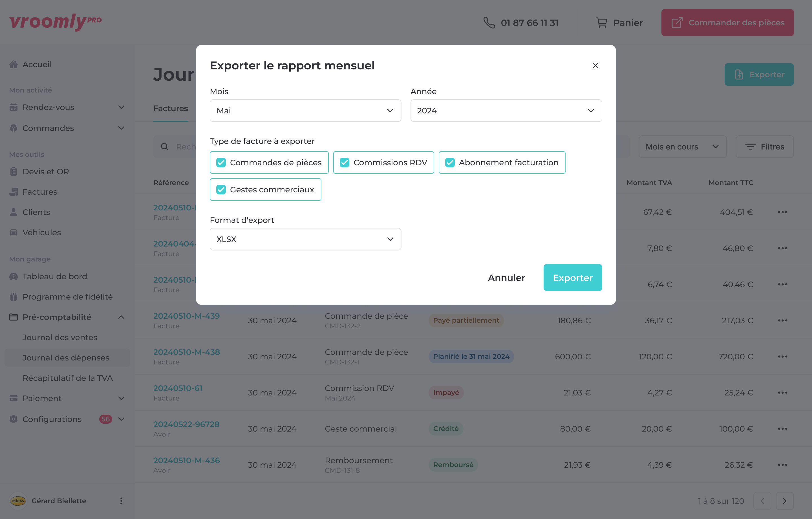
Task: Open credit note link 20240522-96728
Action: [x=186, y=425]
